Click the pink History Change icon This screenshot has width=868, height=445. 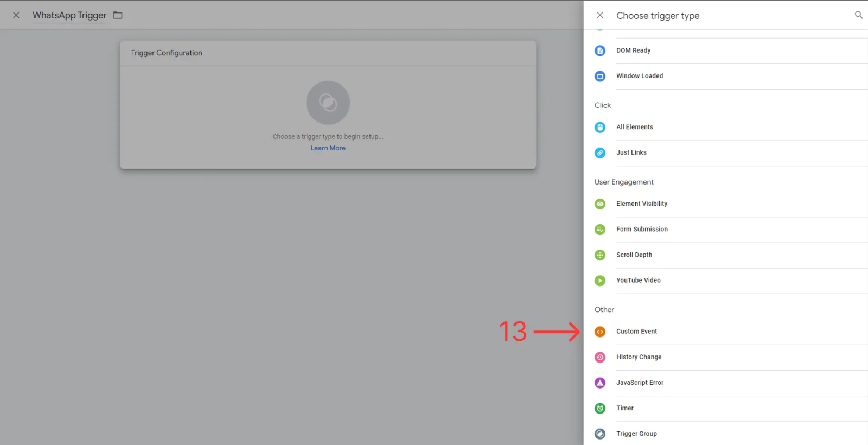(x=599, y=357)
